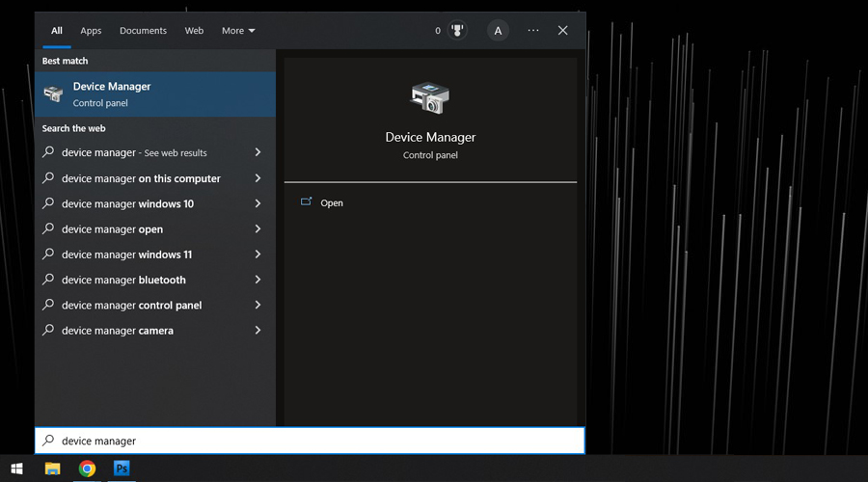Select the All tab
868x482 pixels.
point(57,31)
